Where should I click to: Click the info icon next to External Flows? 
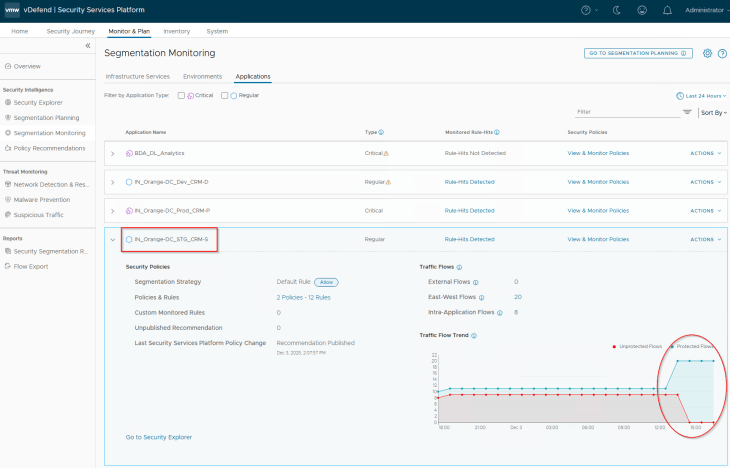point(474,282)
